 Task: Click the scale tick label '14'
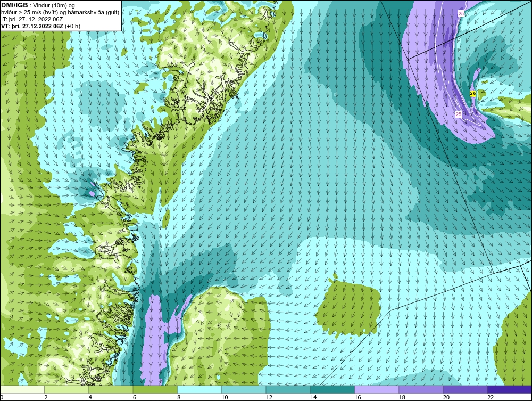point(313,398)
